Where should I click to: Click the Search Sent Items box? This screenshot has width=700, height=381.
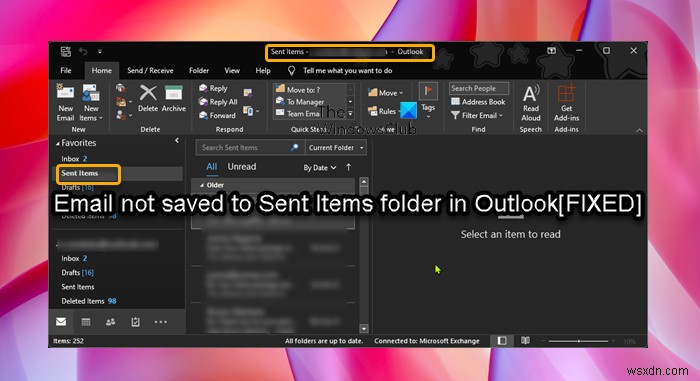[x=250, y=147]
